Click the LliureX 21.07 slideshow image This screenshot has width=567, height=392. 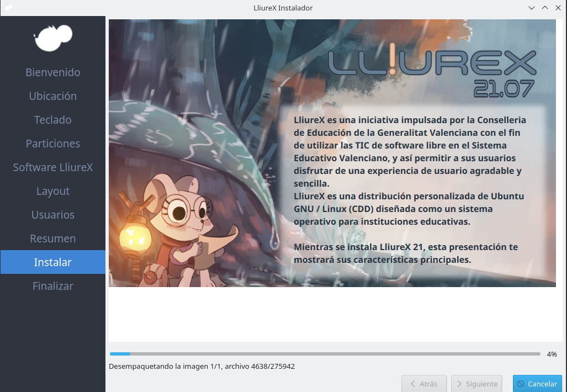click(332, 153)
